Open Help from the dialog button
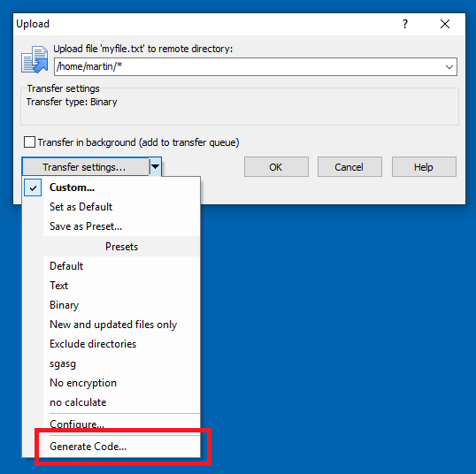476x474 pixels. pos(424,167)
